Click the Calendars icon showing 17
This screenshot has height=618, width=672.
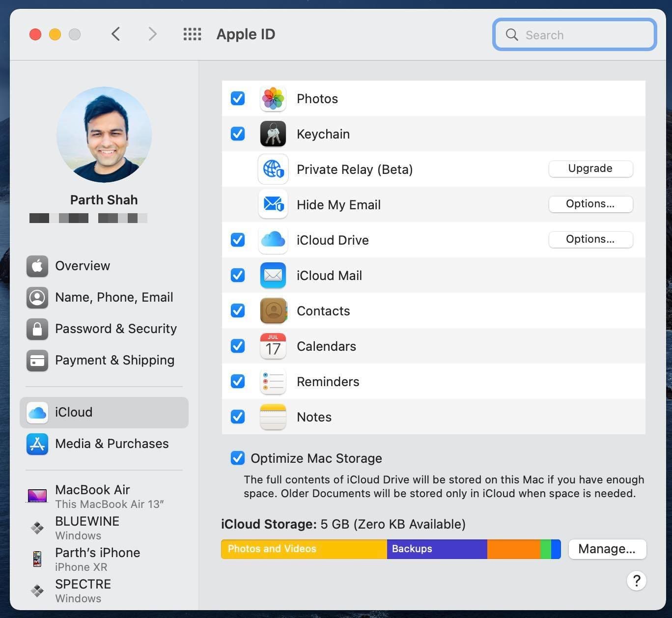tap(273, 346)
